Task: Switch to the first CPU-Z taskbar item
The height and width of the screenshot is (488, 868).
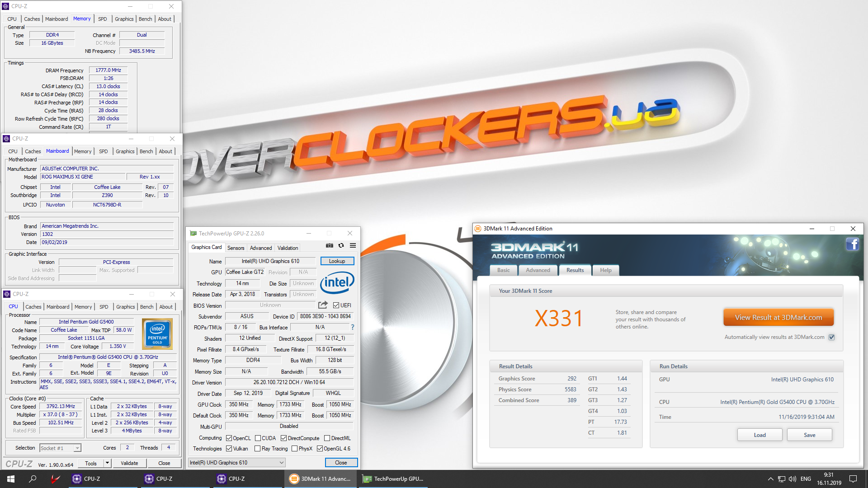Action: click(103, 479)
